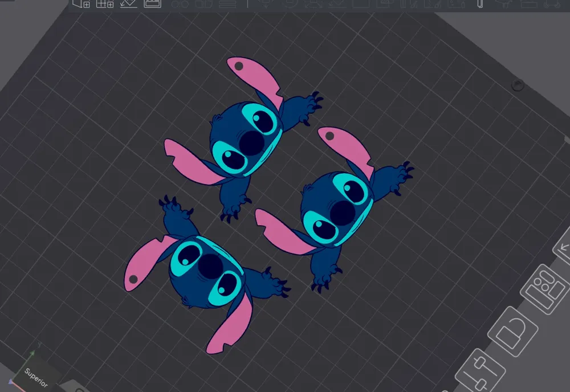Click the dimmed paperclip-shaped toolbar icon

click(480, 3)
